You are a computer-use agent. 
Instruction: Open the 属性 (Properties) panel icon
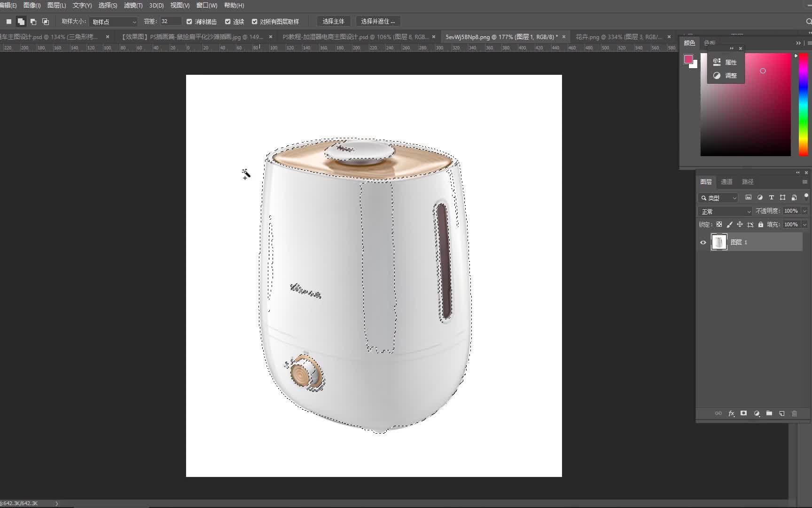[x=717, y=62]
